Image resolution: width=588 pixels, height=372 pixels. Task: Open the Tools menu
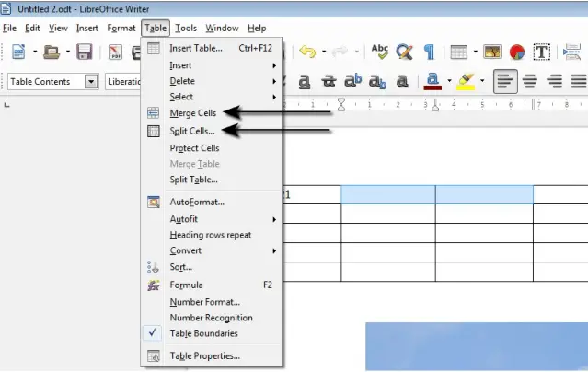(x=186, y=29)
